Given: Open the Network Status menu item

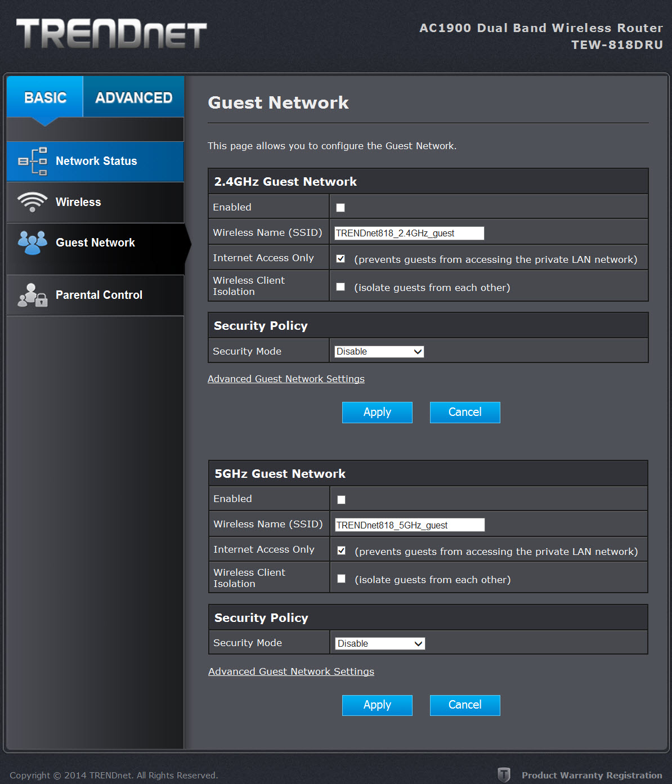Looking at the screenshot, I should pos(96,162).
